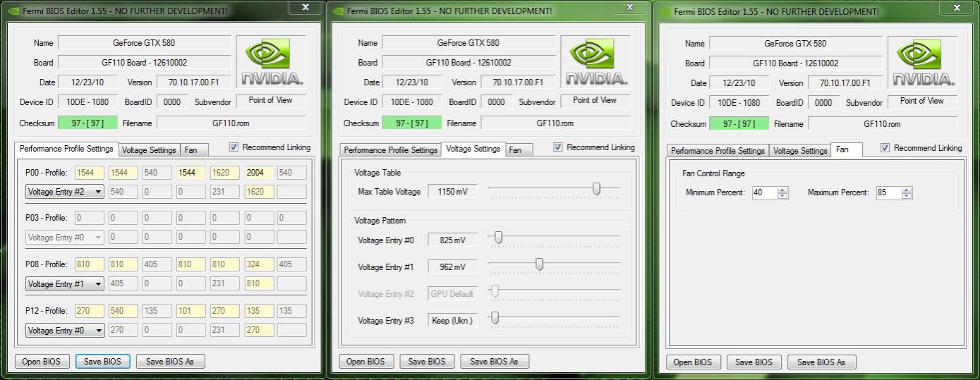Image resolution: width=980 pixels, height=380 pixels.
Task: Click the Max Table Voltage value 1150 mV
Action: 452,192
